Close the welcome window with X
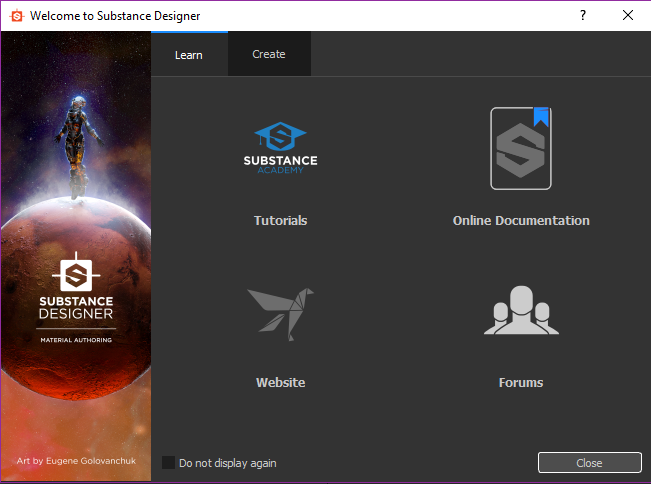This screenshot has height=484, width=651. pyautogui.click(x=628, y=15)
